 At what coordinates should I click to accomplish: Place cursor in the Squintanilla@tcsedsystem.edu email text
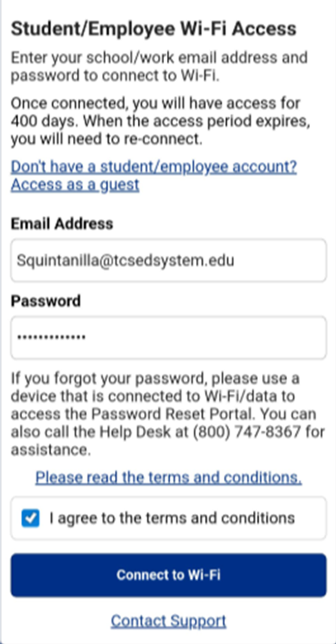coord(125,260)
